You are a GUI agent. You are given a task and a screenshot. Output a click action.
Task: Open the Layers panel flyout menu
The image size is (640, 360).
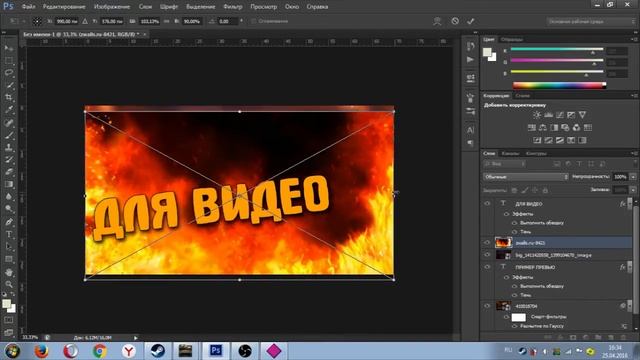point(634,153)
